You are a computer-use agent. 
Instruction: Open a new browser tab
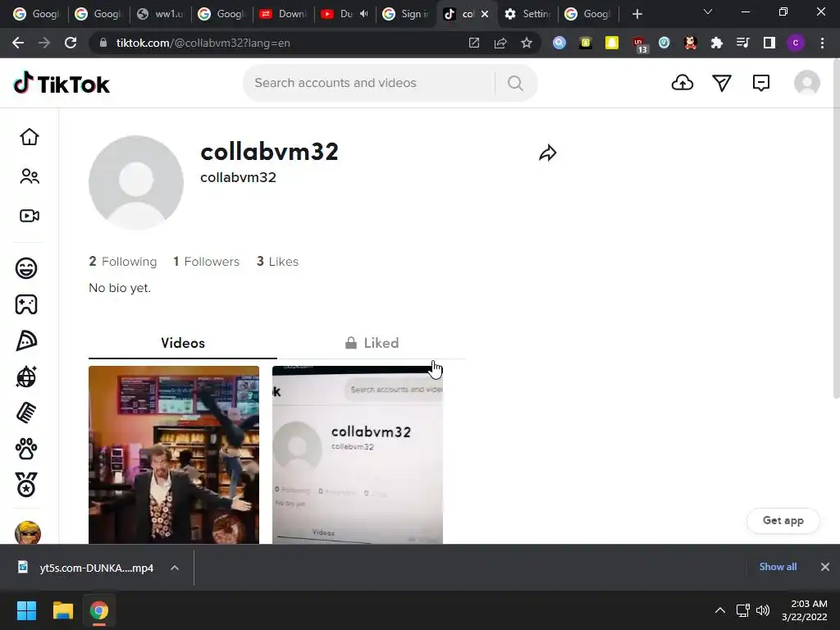coord(637,14)
